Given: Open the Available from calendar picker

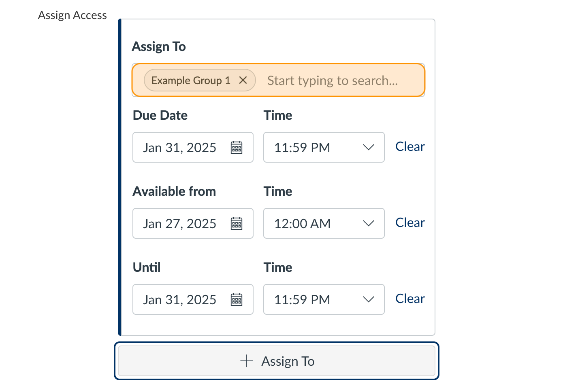Looking at the screenshot, I should coord(237,223).
